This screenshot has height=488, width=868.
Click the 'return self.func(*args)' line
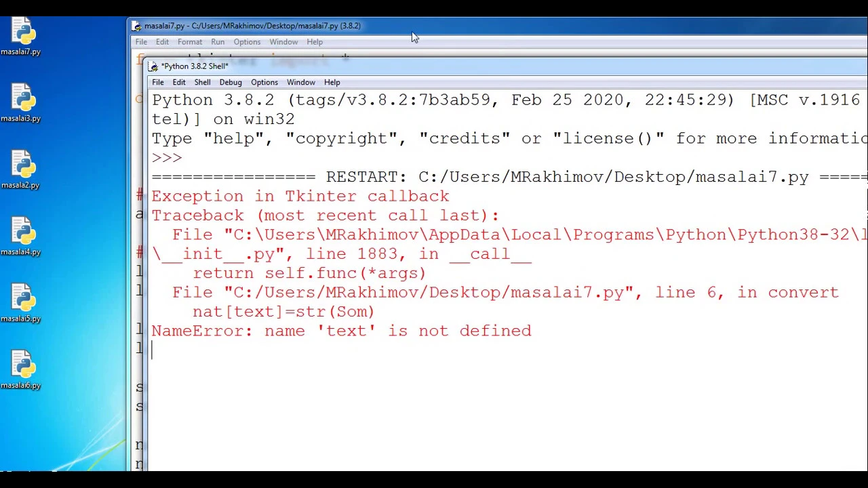pos(309,273)
